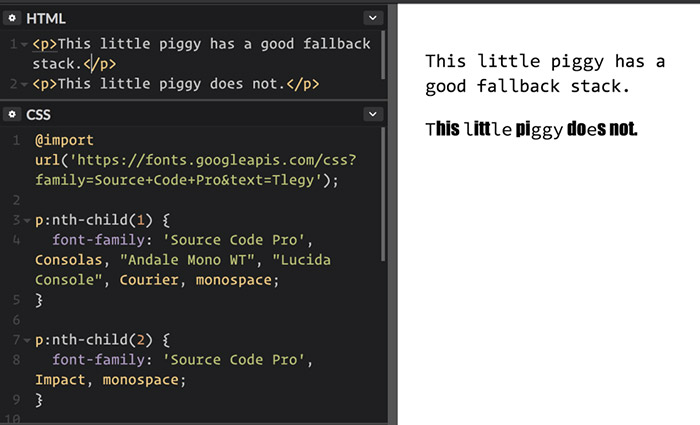Open CSS panel settings gear
Screen dimensions: 700x425
[x=13, y=115]
